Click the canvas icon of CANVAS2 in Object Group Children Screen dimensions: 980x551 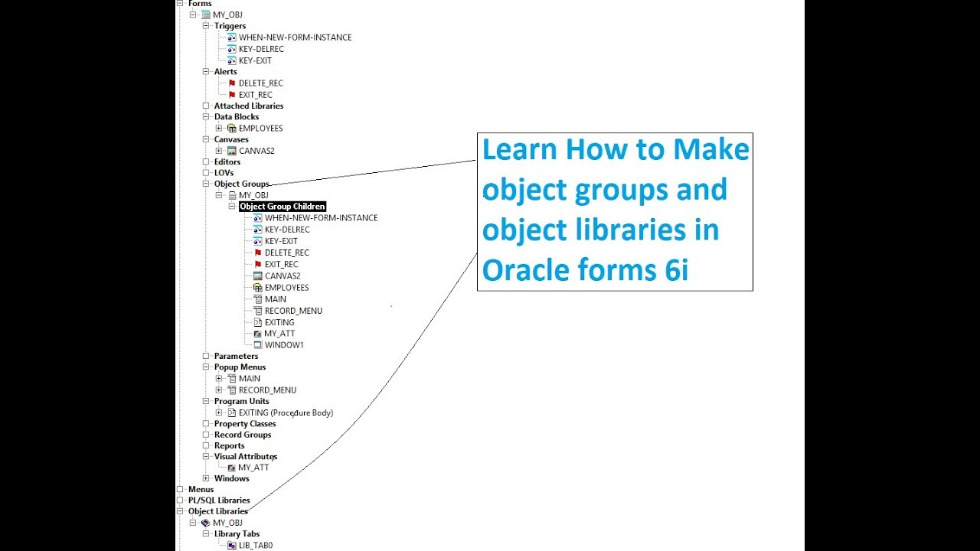(258, 275)
